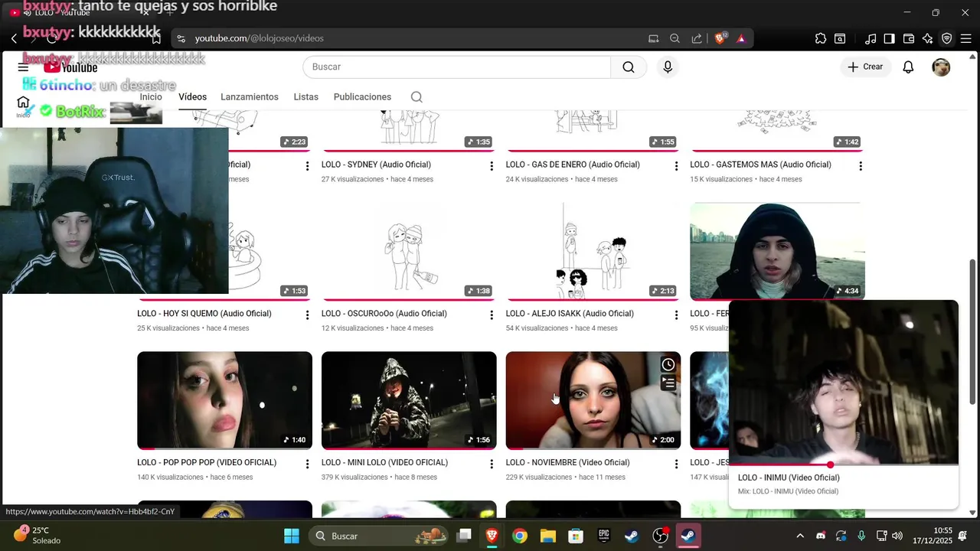This screenshot has width=980, height=551.
Task: Open Brave Wallet icon
Action: click(x=909, y=38)
